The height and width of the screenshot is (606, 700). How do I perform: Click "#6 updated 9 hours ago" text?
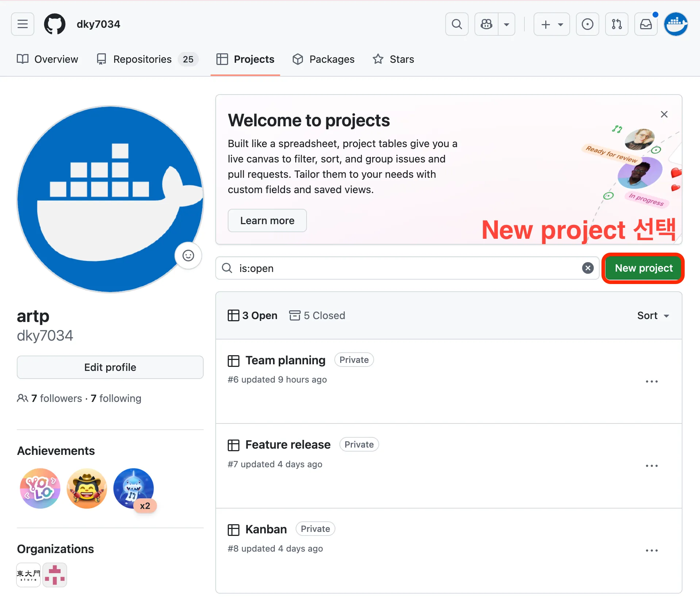pyautogui.click(x=277, y=380)
